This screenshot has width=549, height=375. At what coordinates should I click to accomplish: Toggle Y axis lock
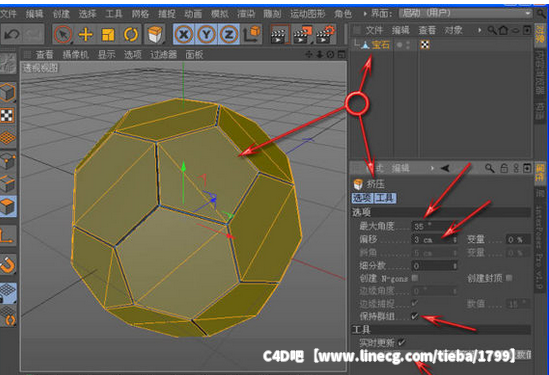pyautogui.click(x=207, y=34)
